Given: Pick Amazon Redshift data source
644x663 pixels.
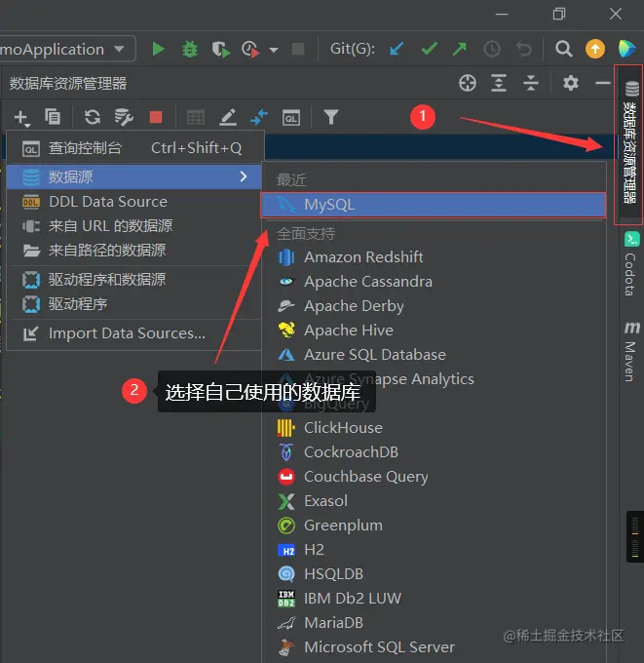Looking at the screenshot, I should coord(435,257).
